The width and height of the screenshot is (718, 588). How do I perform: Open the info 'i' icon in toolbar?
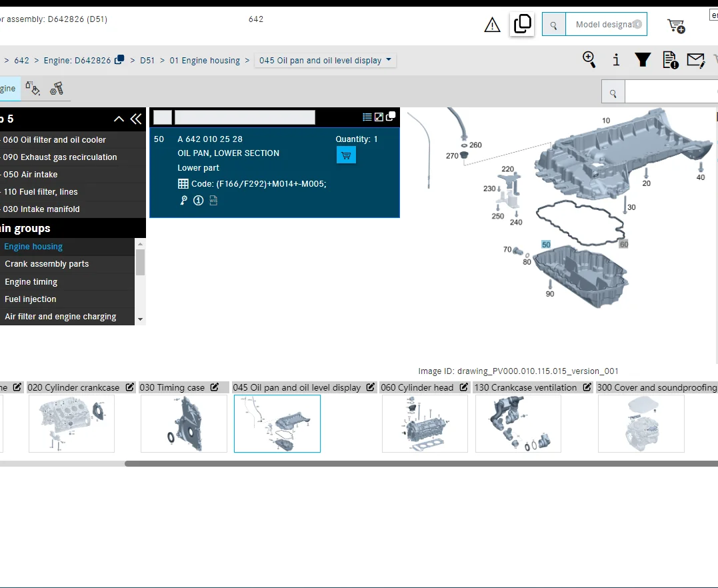(616, 60)
